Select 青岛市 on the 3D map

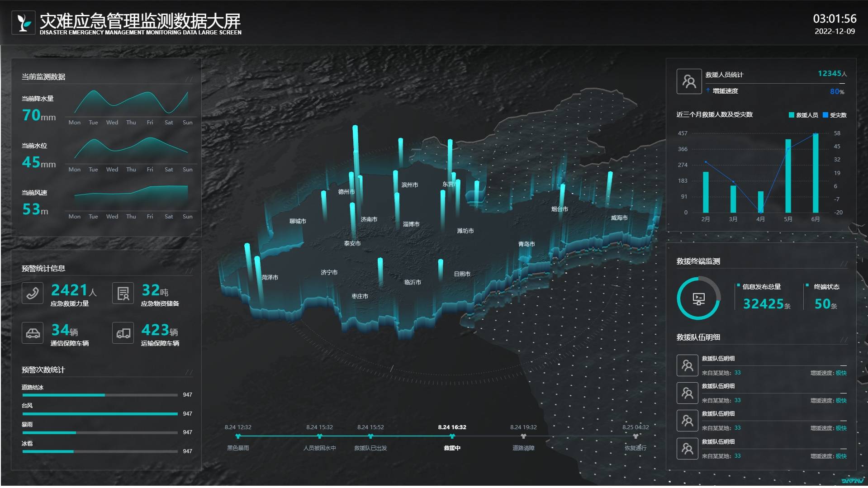526,244
